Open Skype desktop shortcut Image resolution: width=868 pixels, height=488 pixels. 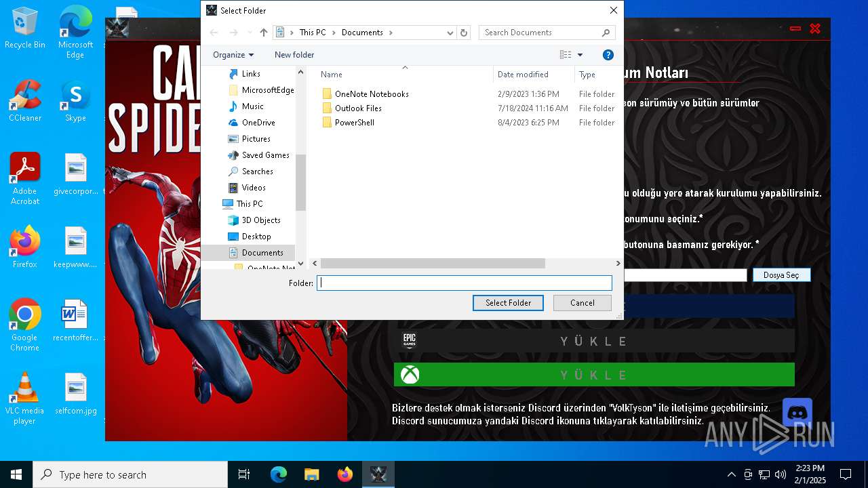coord(75,102)
